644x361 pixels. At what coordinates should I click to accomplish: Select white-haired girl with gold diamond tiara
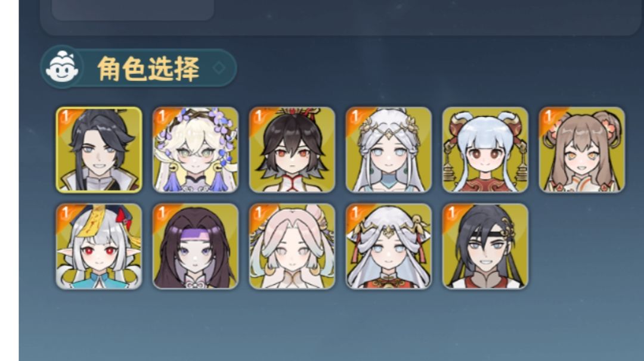(389, 150)
